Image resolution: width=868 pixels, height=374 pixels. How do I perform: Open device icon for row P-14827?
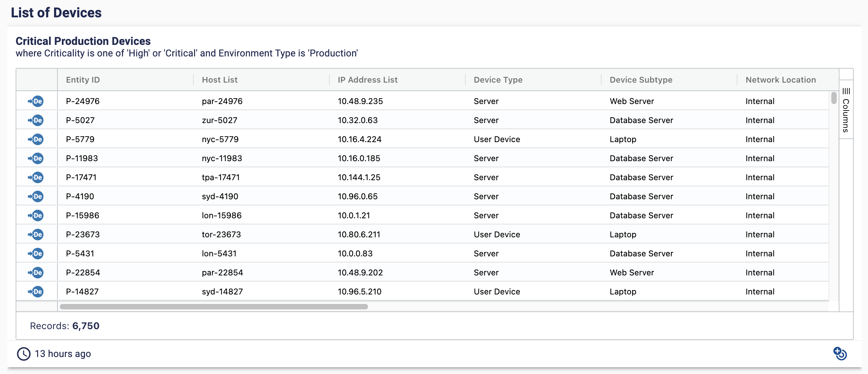[x=36, y=291]
